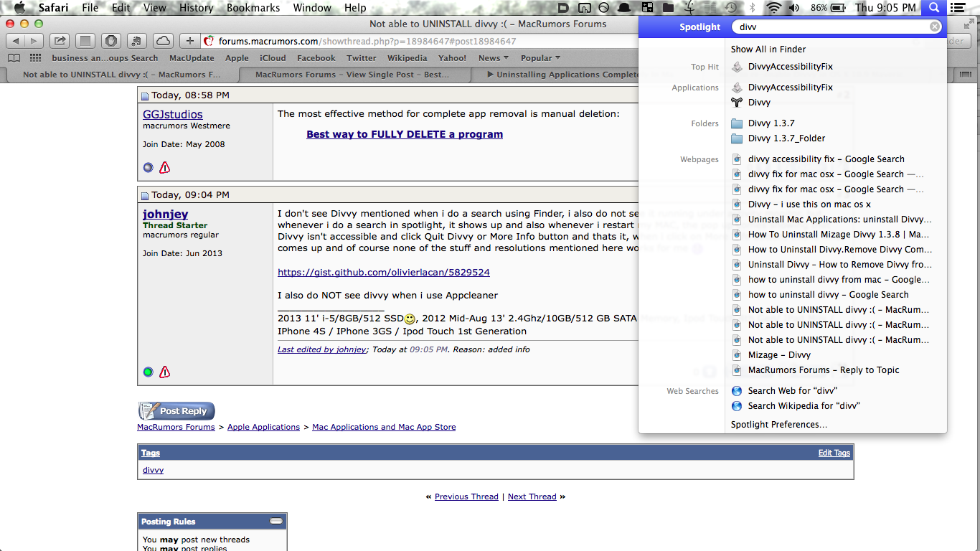Viewport: 980px width, 551px height.
Task: Open 'Best way to FULLY DELETE a program' link
Action: tap(405, 134)
